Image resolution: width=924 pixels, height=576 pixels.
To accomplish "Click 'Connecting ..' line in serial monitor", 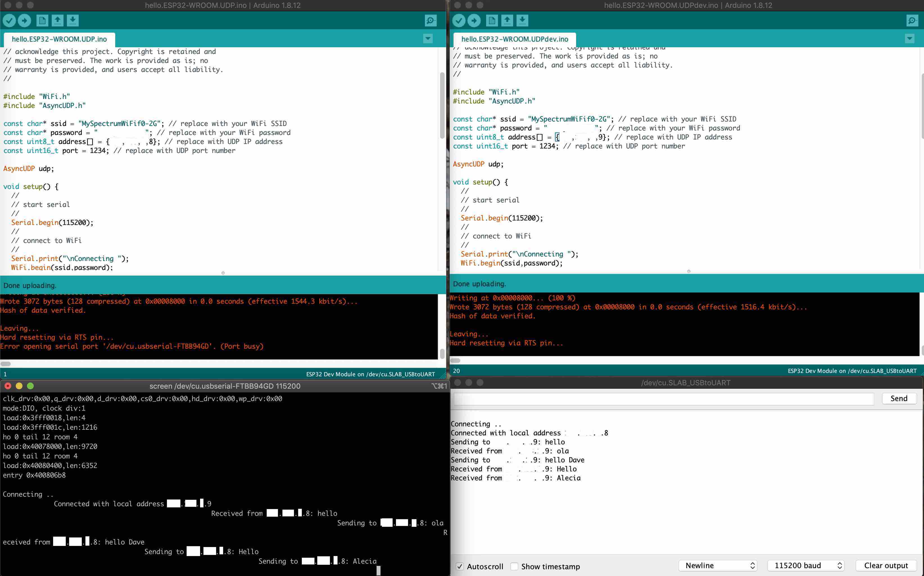I will click(x=476, y=424).
